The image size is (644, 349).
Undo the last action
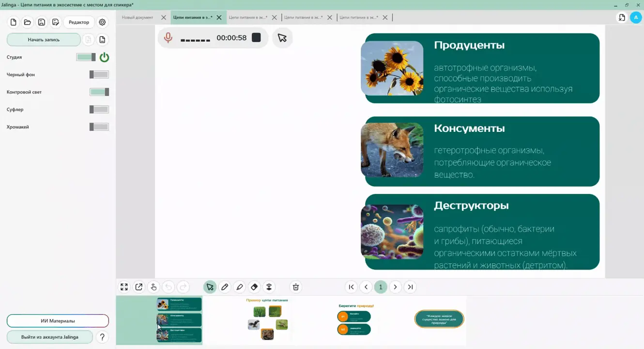169,287
